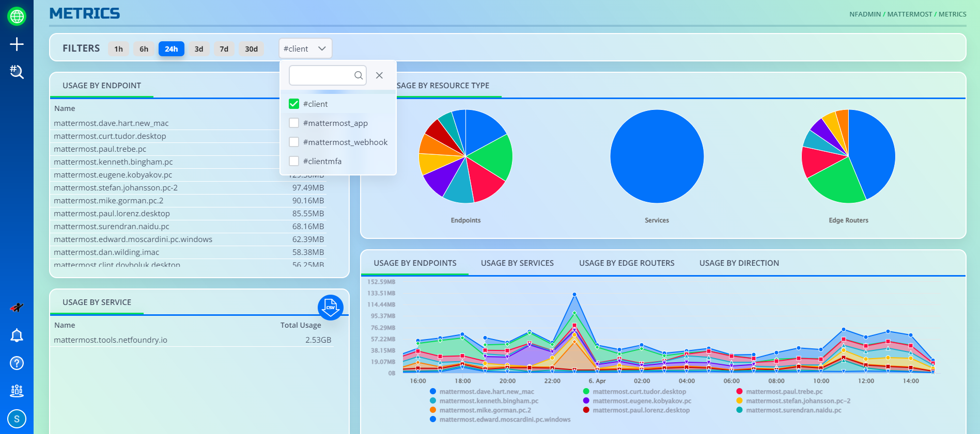Select the 1h time filter
The height and width of the screenshot is (434, 980).
pyautogui.click(x=119, y=49)
